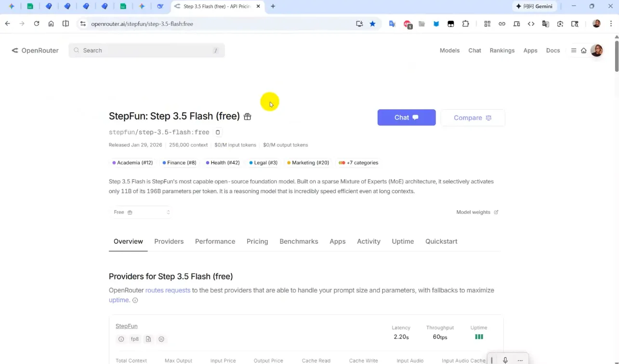Click the blue Chat button
This screenshot has width=619, height=364.
point(406,117)
